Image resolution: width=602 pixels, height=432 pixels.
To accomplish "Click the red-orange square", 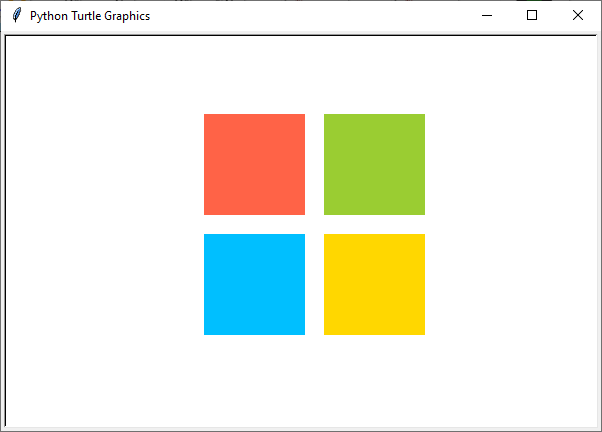I will click(x=254, y=164).
